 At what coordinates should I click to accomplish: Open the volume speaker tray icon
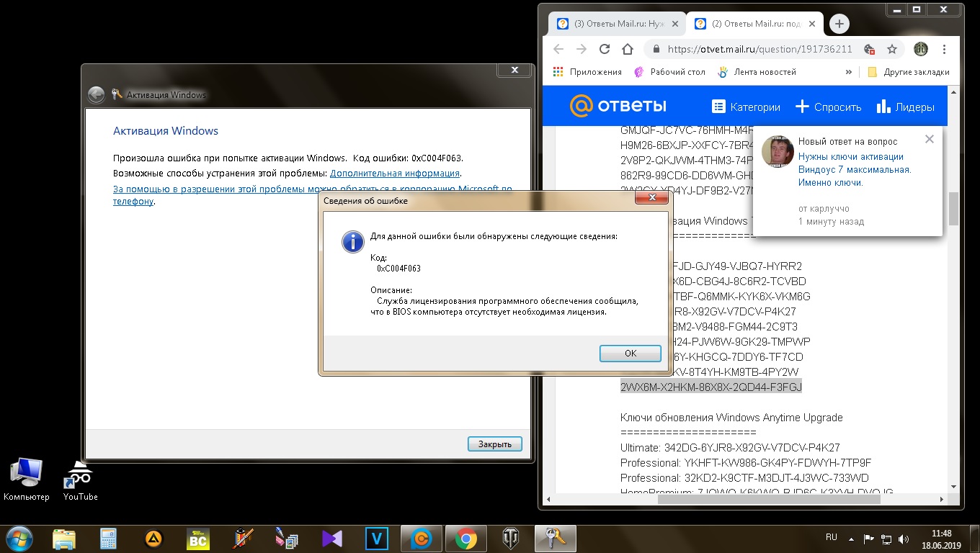click(904, 539)
